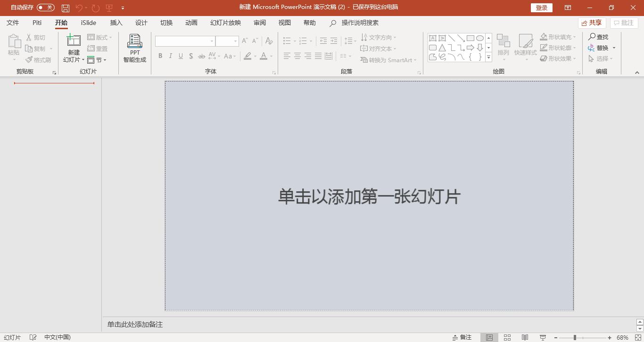Toggle underline formatting

point(181,56)
